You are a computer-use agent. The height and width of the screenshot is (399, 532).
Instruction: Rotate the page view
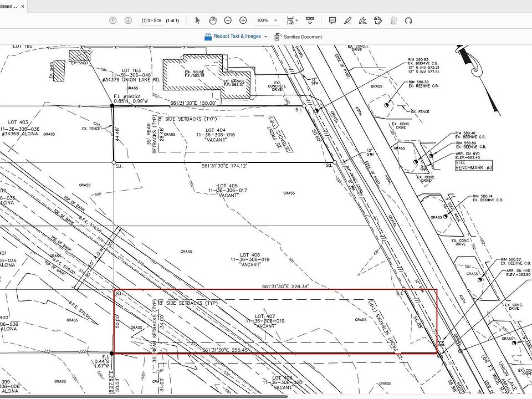(x=408, y=21)
